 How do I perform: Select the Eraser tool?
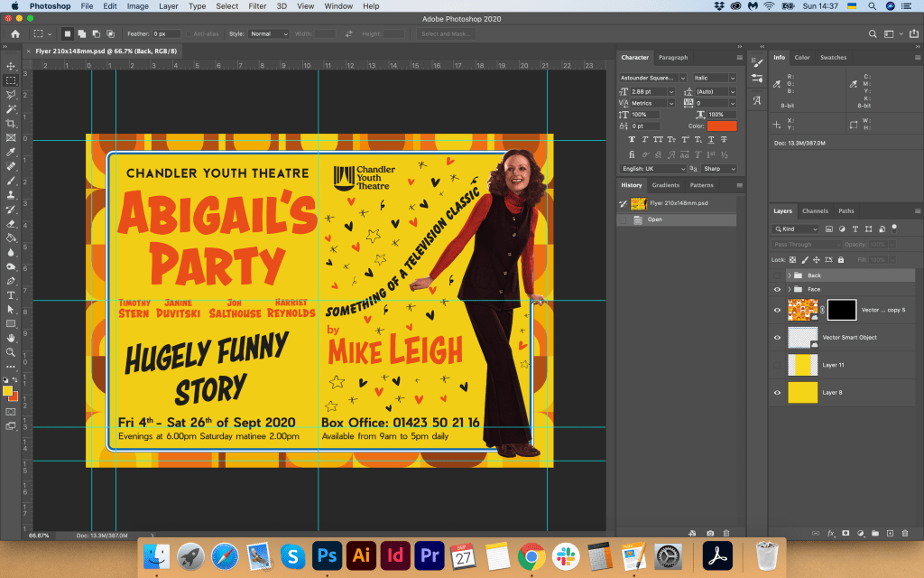point(11,223)
